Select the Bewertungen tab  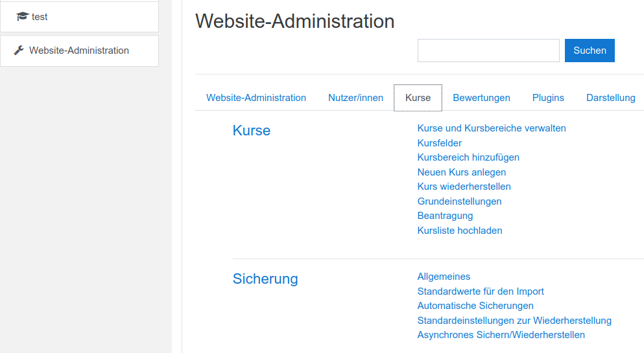[481, 98]
